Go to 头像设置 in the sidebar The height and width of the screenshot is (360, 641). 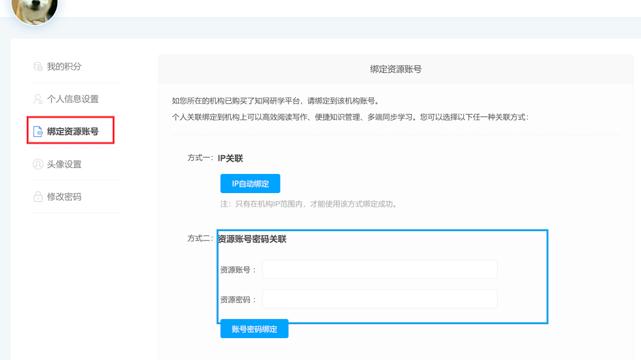(x=64, y=164)
